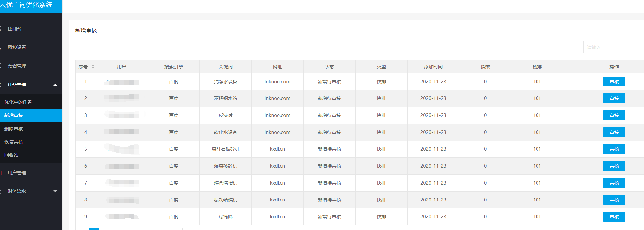Hit 审核 button on the 滚筒筛 row

(614, 217)
